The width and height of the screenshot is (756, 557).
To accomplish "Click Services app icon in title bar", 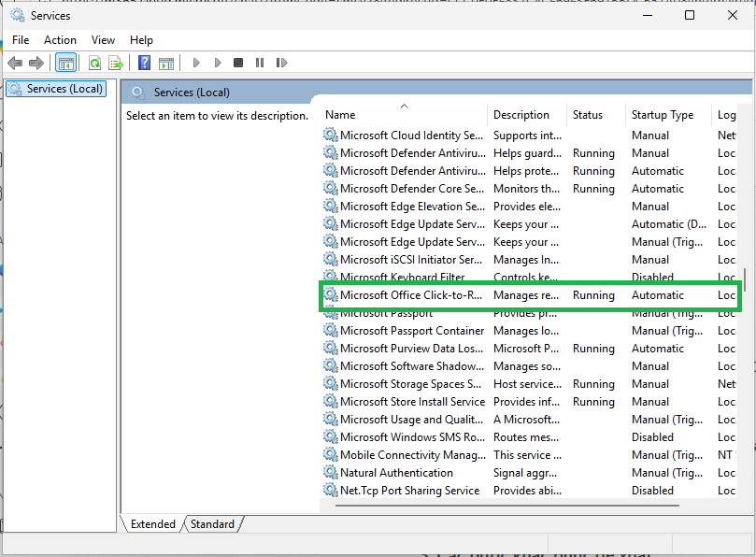I will (18, 16).
